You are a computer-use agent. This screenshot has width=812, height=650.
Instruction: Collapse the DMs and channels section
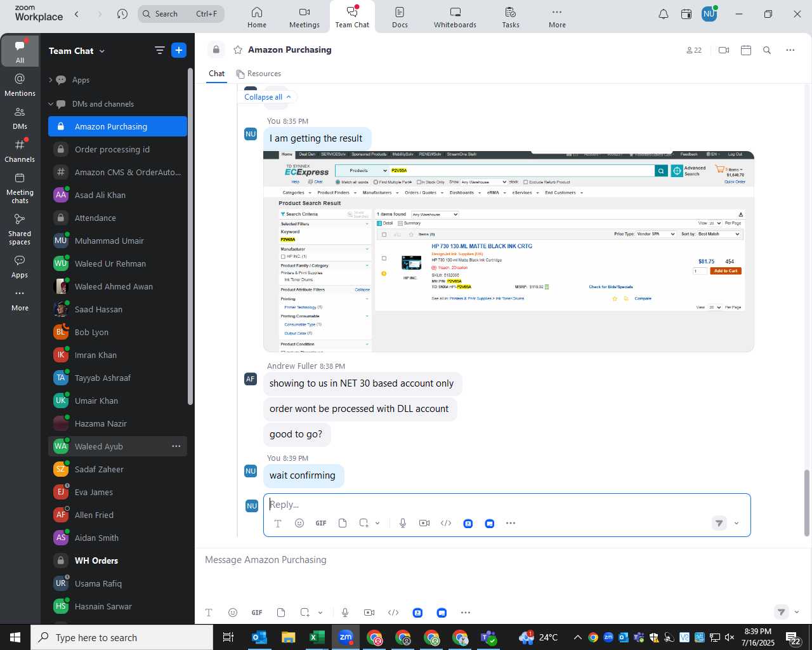tap(51, 104)
